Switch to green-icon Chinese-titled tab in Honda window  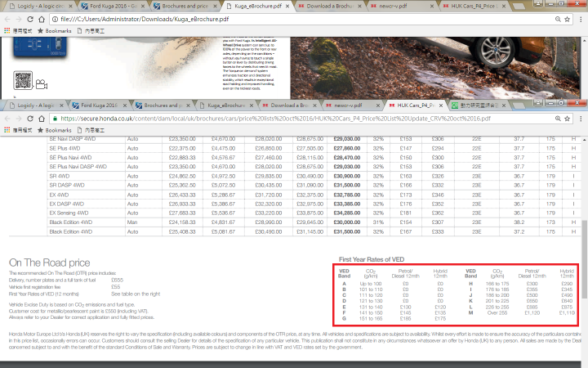click(479, 105)
